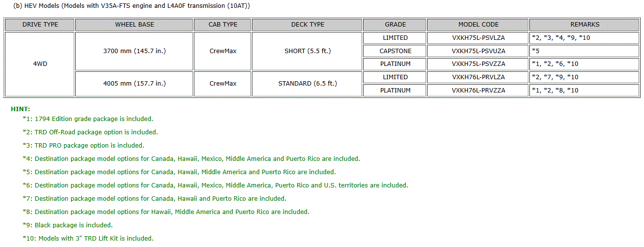Select the STANDARD (6.5 ft.) deck cell

[307, 84]
